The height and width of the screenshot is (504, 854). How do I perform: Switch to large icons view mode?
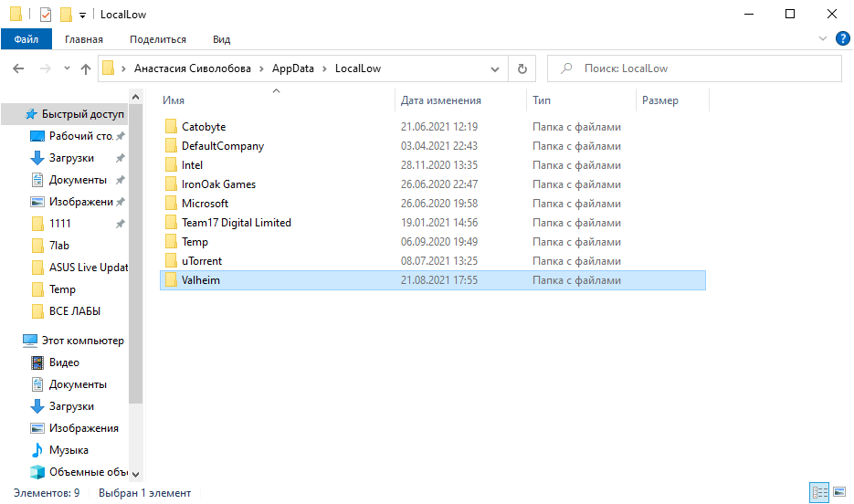839,493
